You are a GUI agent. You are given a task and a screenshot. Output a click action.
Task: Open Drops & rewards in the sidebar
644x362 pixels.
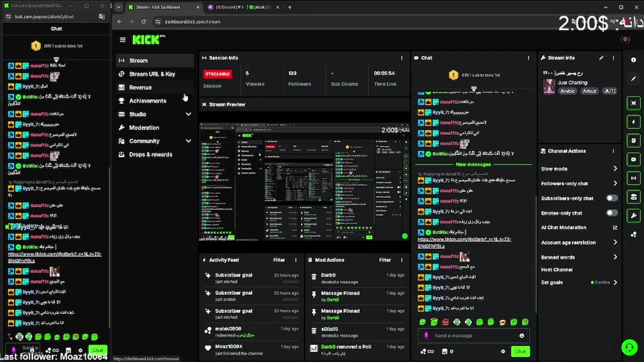[x=155, y=155]
